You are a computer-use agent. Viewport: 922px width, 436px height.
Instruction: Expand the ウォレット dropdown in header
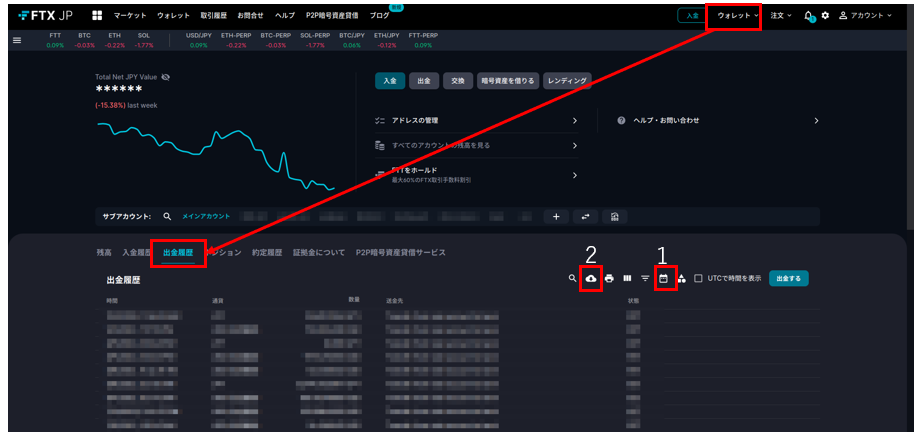click(x=738, y=16)
